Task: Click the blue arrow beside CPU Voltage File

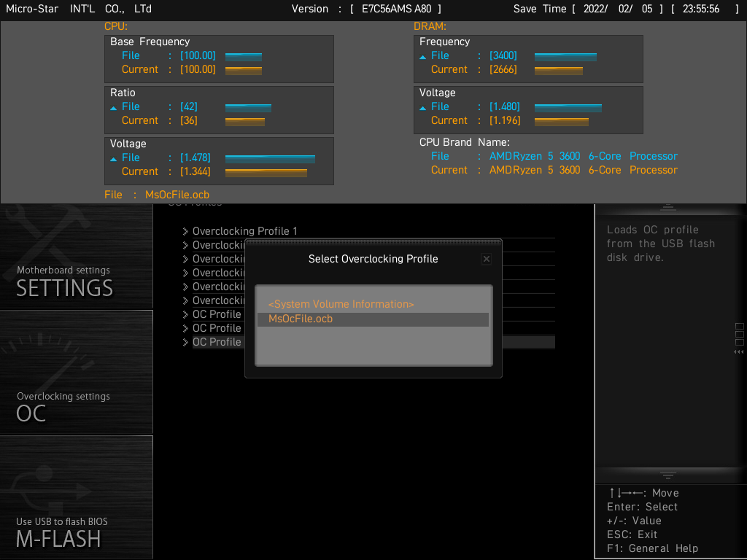Action: tap(114, 158)
